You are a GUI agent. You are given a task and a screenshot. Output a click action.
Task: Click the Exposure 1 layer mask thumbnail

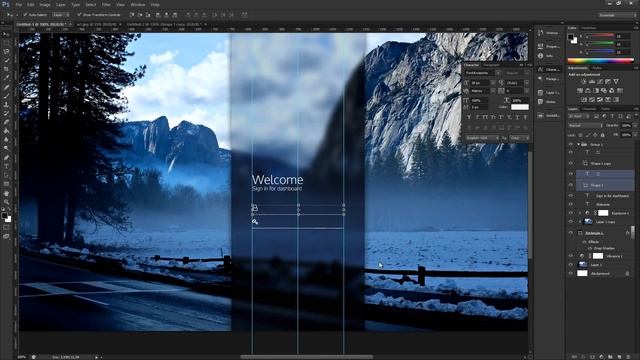click(603, 213)
